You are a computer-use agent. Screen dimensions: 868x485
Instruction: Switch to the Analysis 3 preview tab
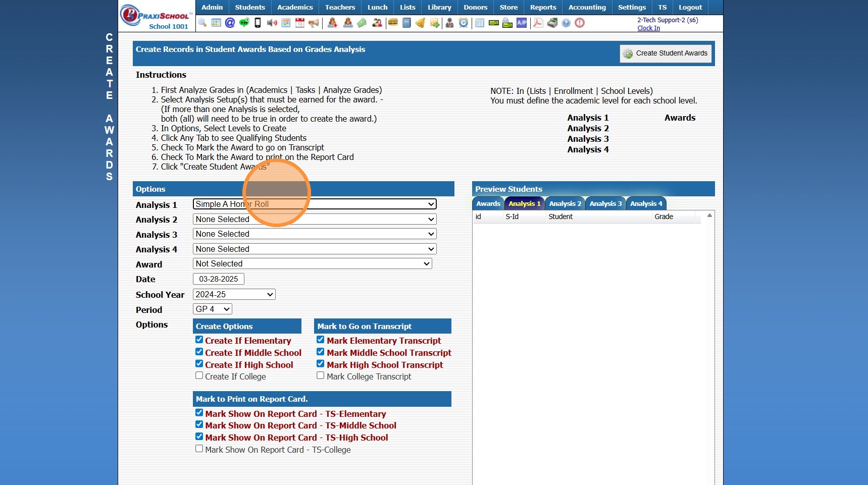(605, 203)
